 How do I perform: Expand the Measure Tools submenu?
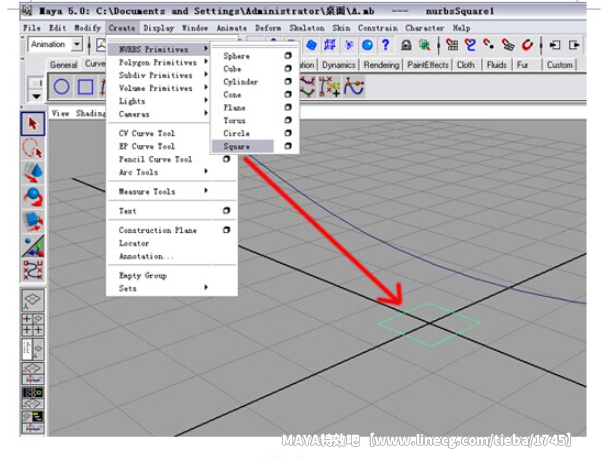[172, 191]
